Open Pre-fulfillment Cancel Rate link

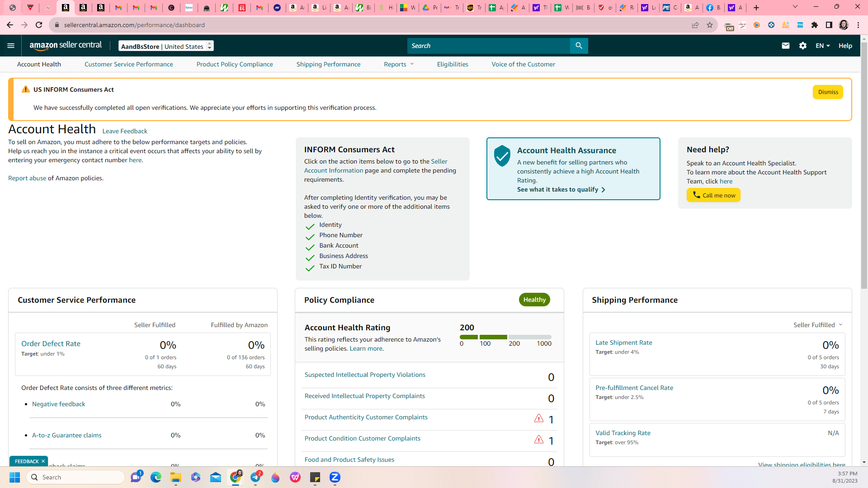pyautogui.click(x=634, y=388)
